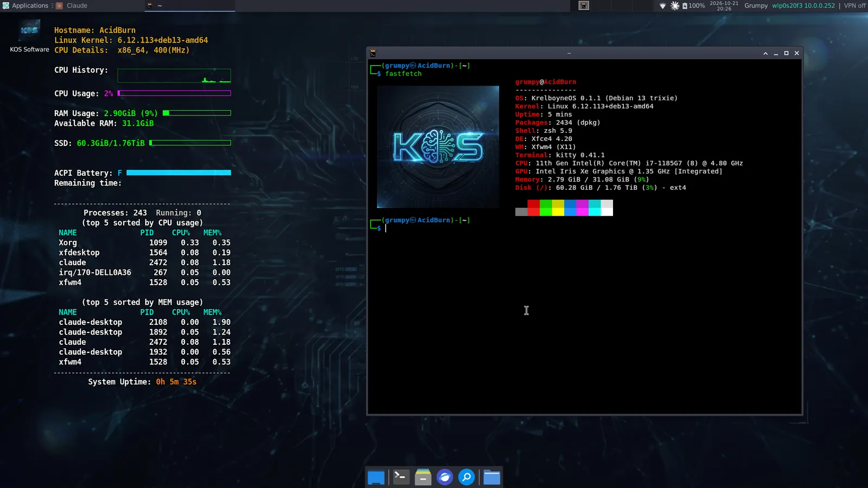
Task: Click the wlp0s20f3 IP address readout
Action: (x=803, y=5)
